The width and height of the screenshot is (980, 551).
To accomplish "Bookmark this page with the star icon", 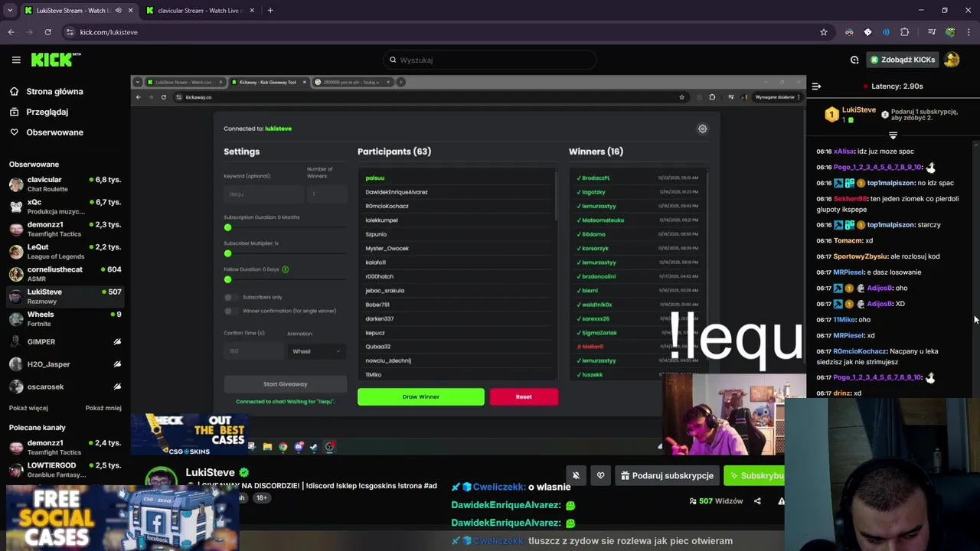I will 824,32.
